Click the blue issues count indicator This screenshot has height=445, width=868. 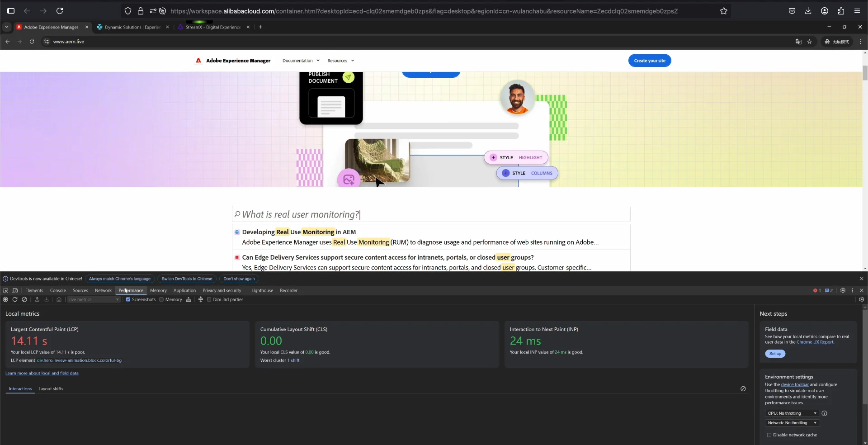(x=829, y=290)
